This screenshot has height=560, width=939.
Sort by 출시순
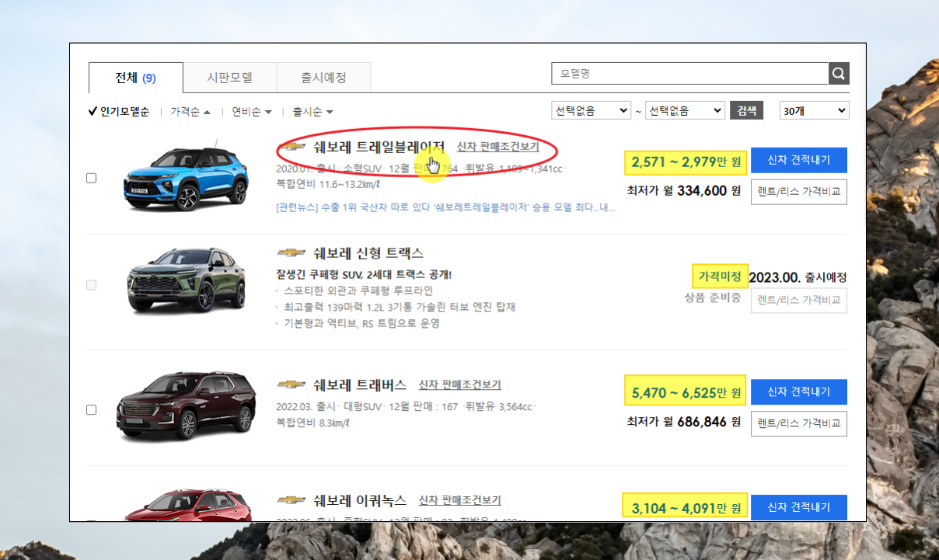click(312, 112)
